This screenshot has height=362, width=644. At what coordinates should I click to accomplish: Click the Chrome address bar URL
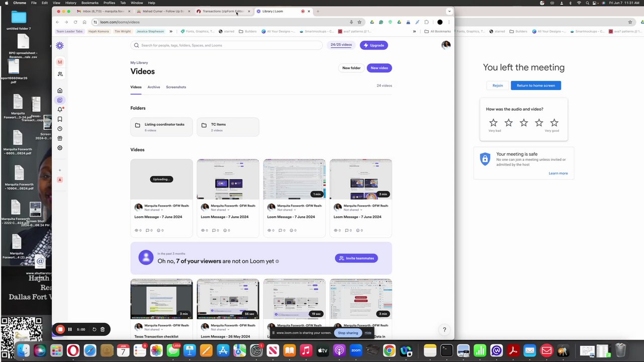click(120, 22)
